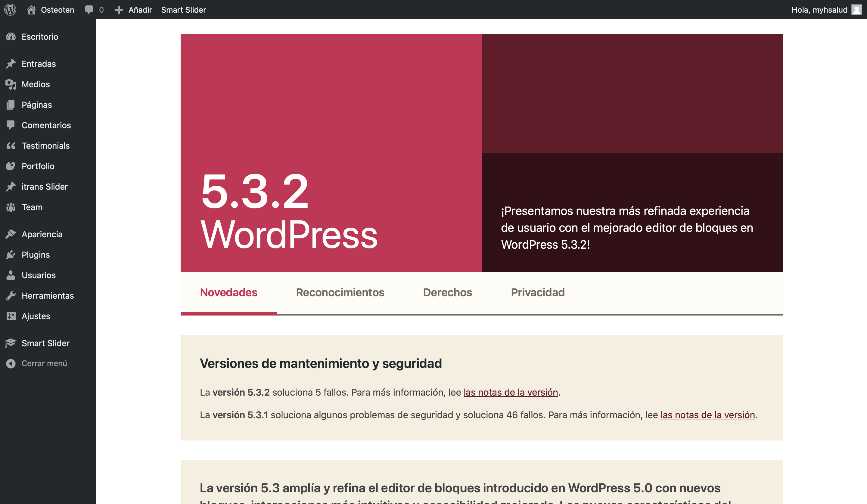Screen dimensions: 867x504
Task: Click the Smart Slider graduation cap icon
Action: (11, 343)
